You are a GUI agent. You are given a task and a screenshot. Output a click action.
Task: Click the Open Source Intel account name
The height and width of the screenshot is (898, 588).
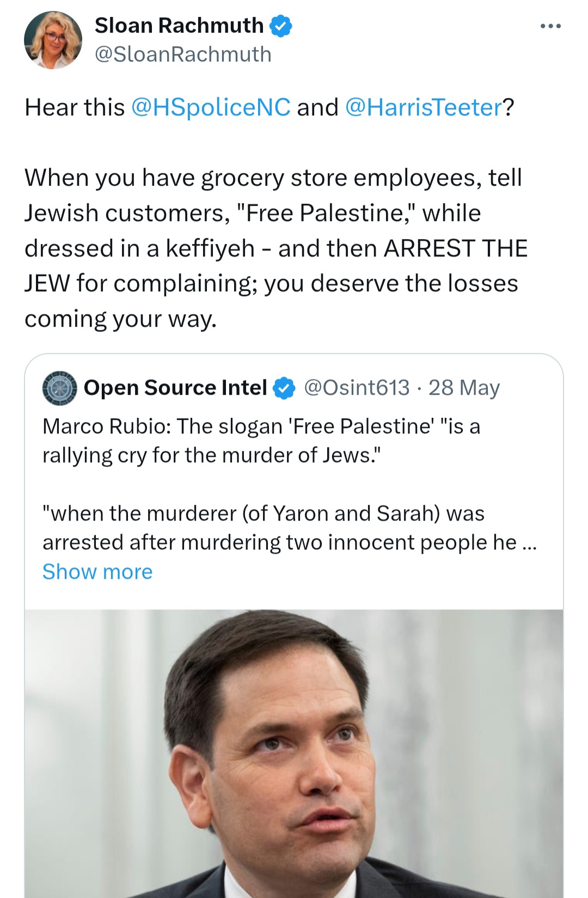175,388
